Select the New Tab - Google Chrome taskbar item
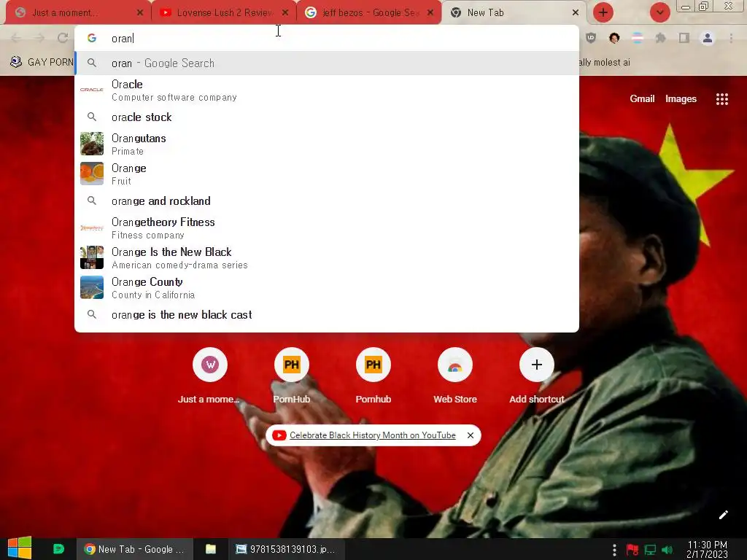 pos(134,549)
